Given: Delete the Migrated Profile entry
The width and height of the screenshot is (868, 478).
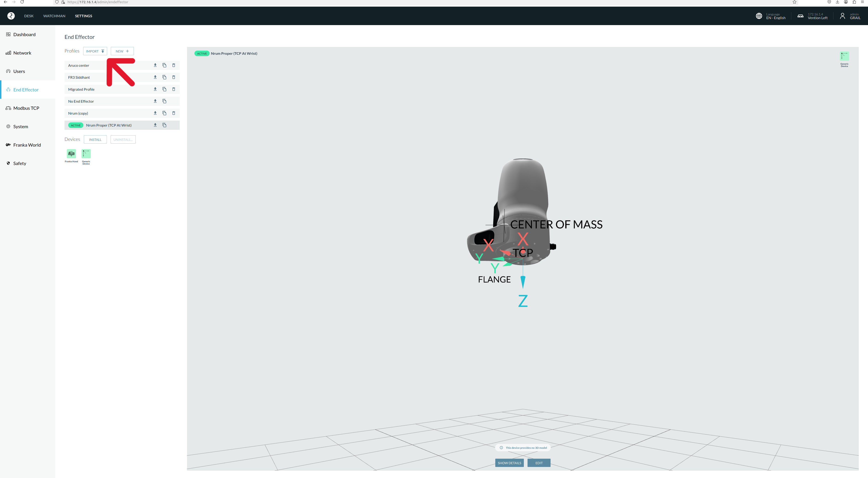Looking at the screenshot, I should coord(173,89).
